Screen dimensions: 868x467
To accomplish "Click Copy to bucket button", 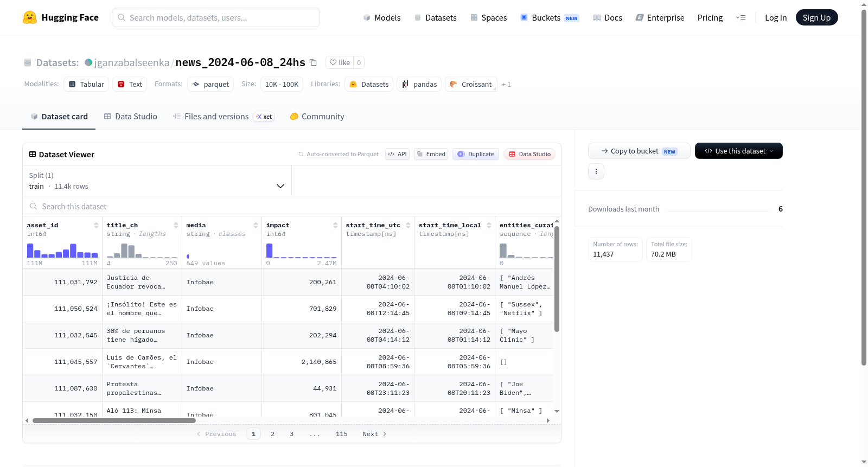I will click(x=639, y=151).
